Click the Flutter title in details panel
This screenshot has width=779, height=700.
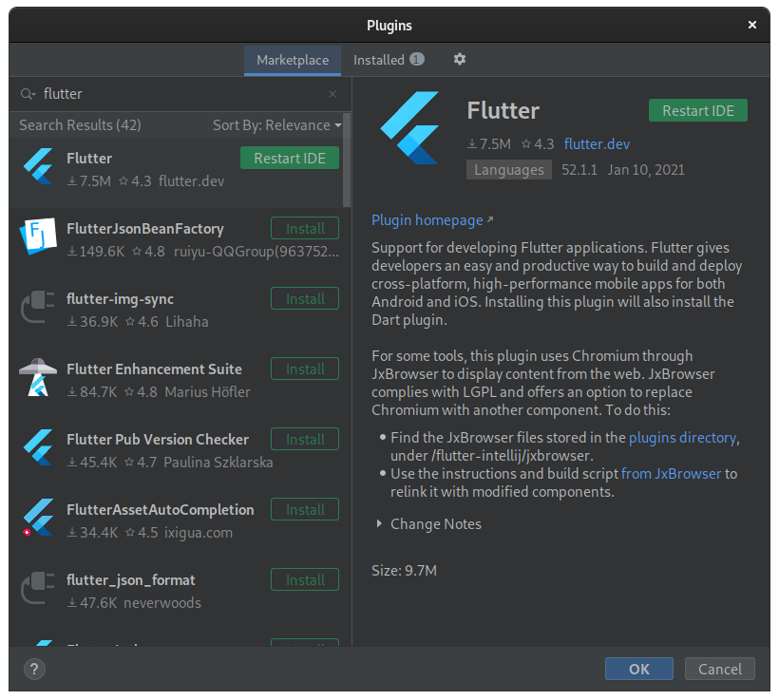[x=503, y=110]
